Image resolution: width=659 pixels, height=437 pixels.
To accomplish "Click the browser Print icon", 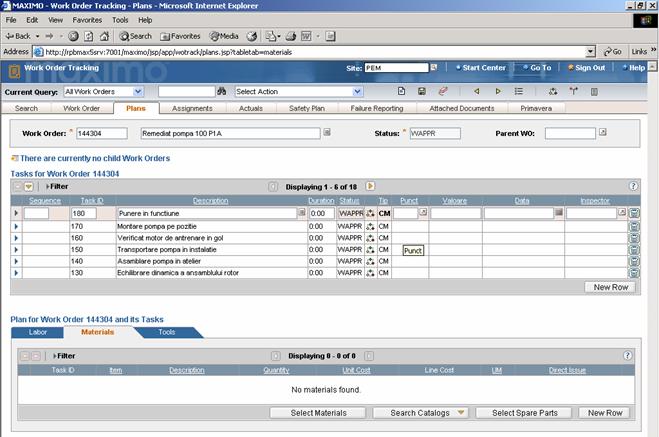I will click(291, 37).
